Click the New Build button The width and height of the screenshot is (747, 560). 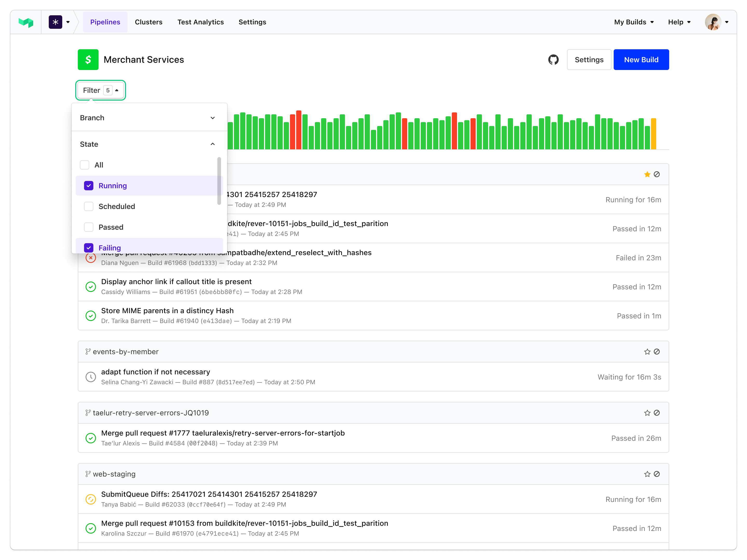pos(641,60)
